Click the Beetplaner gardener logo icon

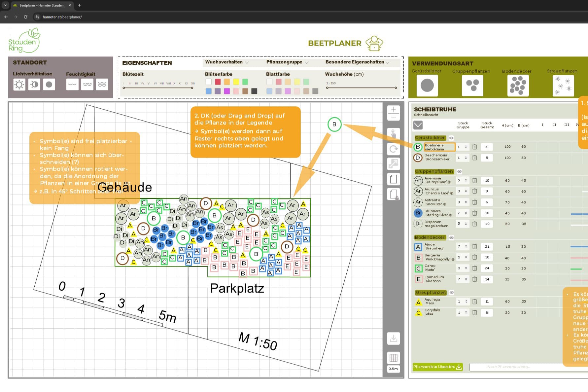374,43
